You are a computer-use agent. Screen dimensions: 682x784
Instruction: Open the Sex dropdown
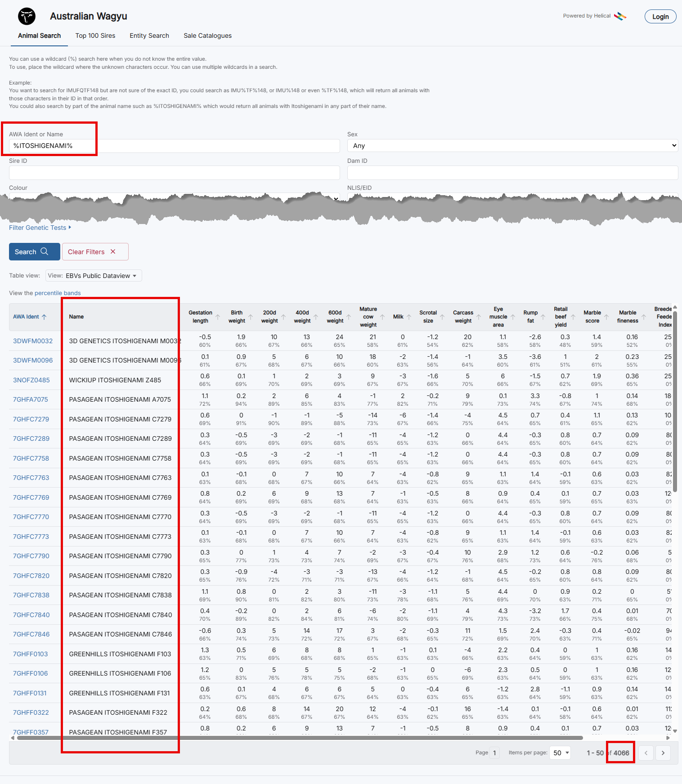coord(512,146)
